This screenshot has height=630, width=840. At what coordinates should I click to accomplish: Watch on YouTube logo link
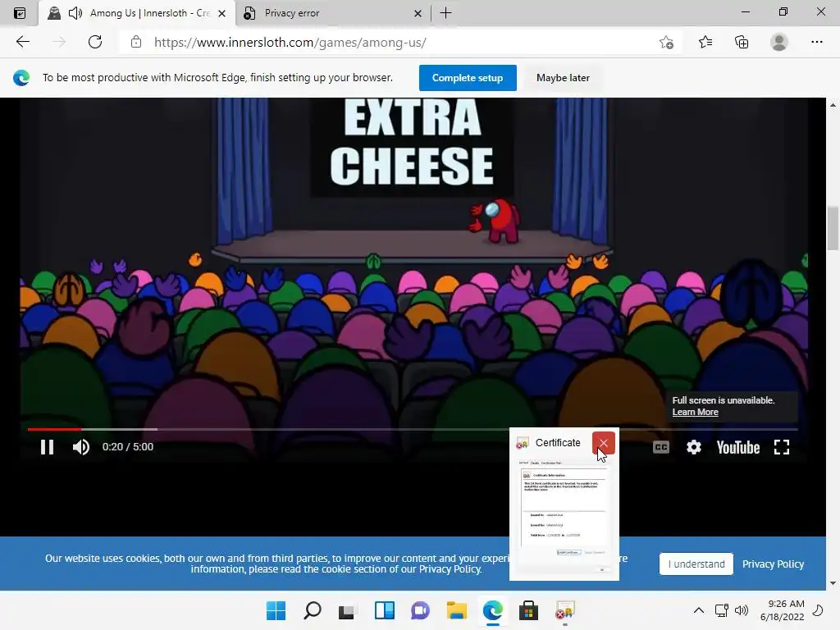point(738,447)
